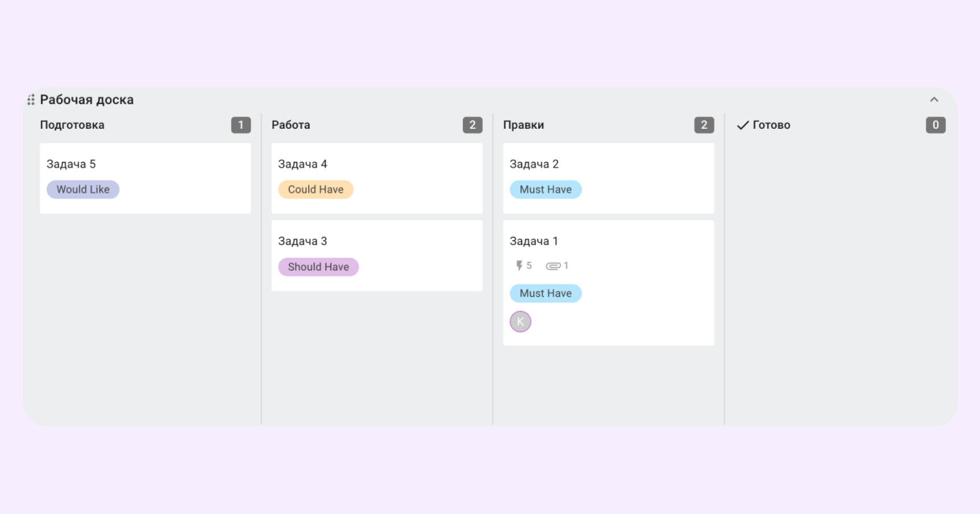Select the Подготовка column header
The width and height of the screenshot is (980, 514).
pos(72,125)
